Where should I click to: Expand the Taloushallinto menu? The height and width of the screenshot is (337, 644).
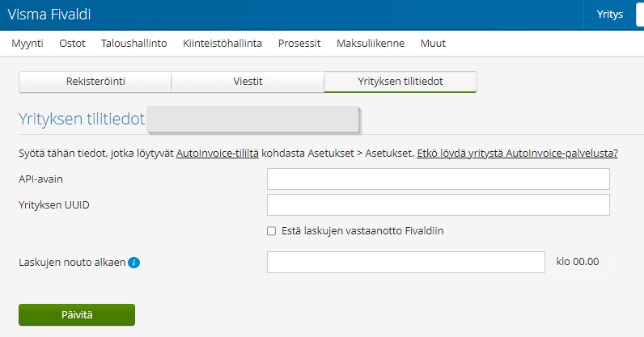(133, 44)
